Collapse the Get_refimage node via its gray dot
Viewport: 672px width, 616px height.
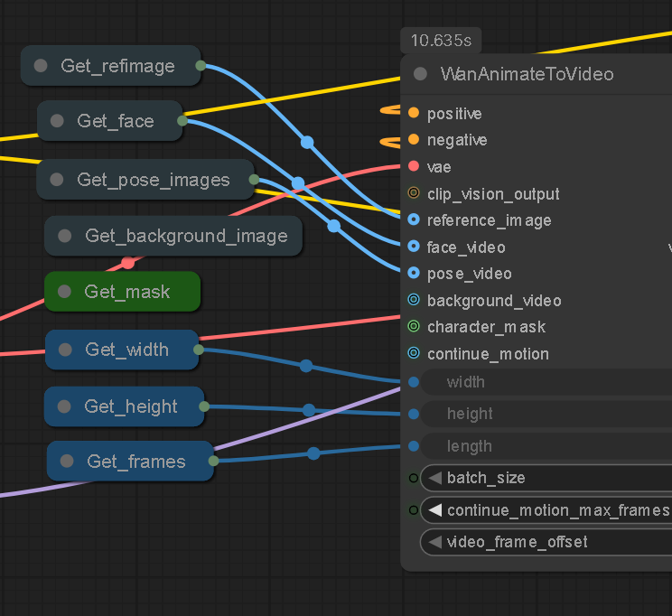pos(41,66)
